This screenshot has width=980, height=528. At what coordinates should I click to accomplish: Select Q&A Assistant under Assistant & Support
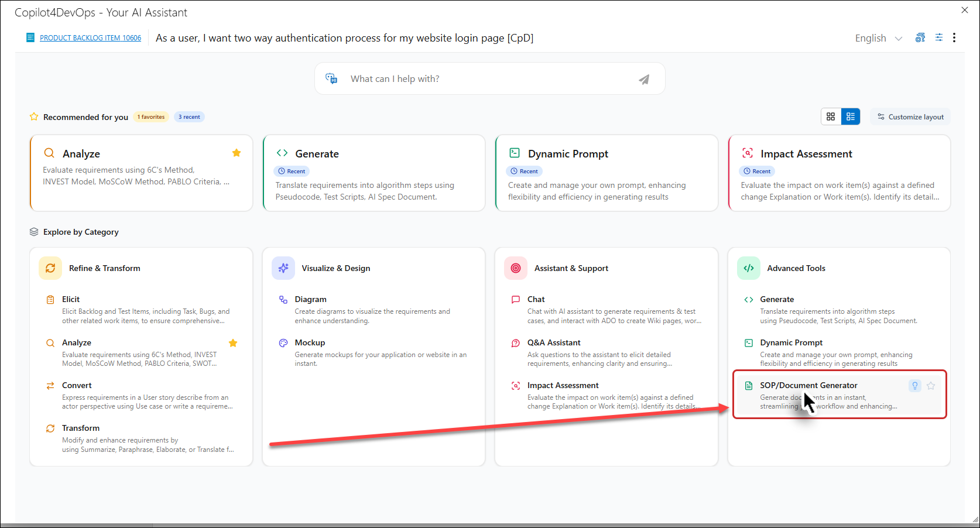click(x=554, y=342)
